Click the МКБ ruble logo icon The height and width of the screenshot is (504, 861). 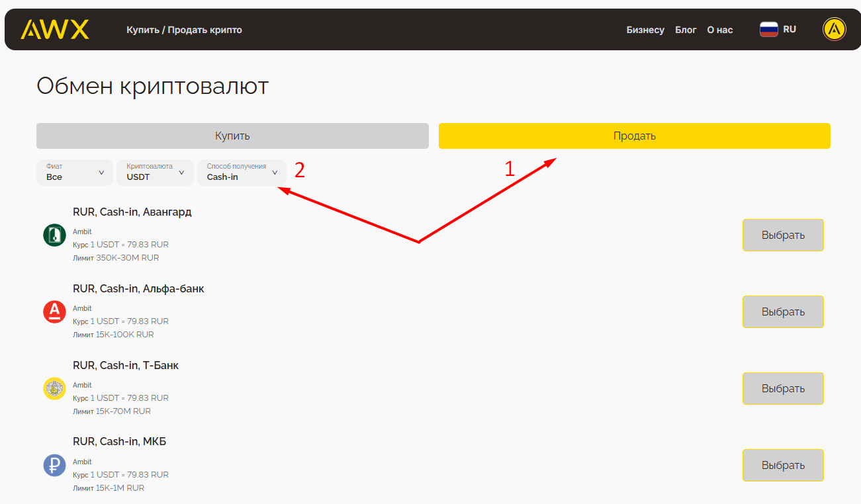click(54, 465)
